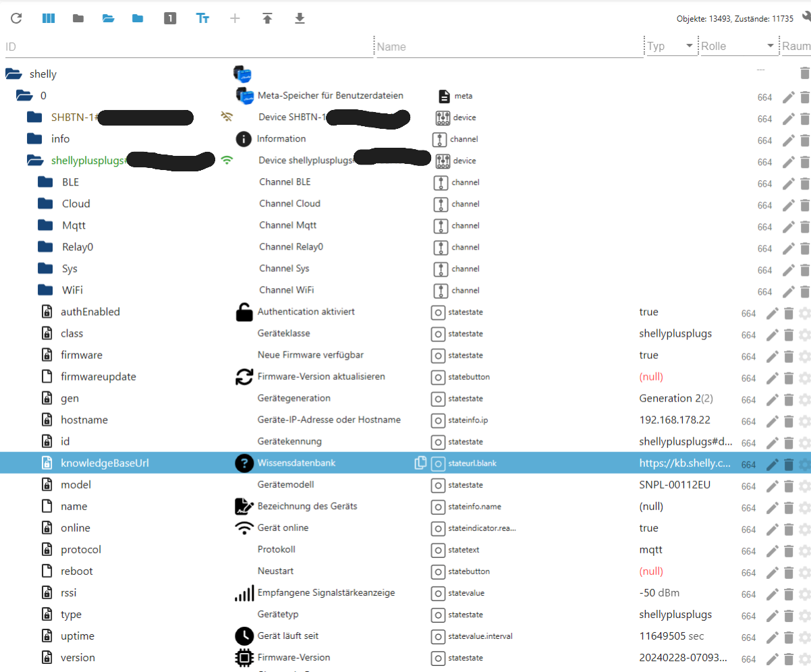Expand the Cloud channel folder

45,204
